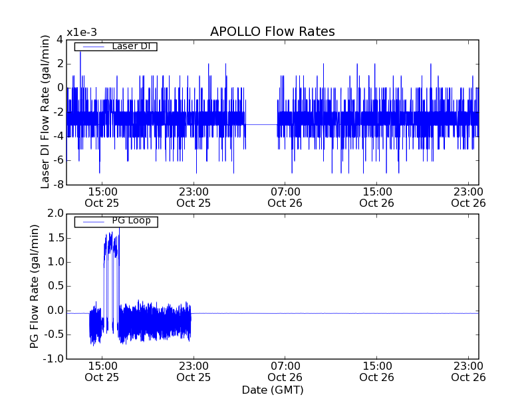This screenshot has height=399, width=532.
Task: Click the "4" y-axis tick on top chart
Action: (x=60, y=39)
